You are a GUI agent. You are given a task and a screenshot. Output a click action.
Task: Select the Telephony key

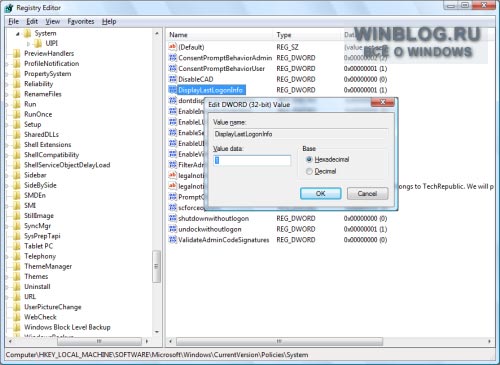(x=40, y=256)
